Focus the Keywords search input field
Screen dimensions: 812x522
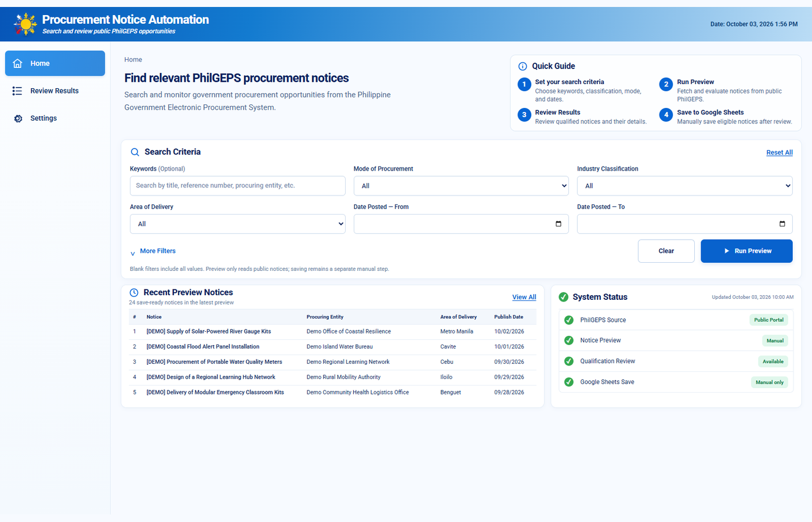pos(238,186)
